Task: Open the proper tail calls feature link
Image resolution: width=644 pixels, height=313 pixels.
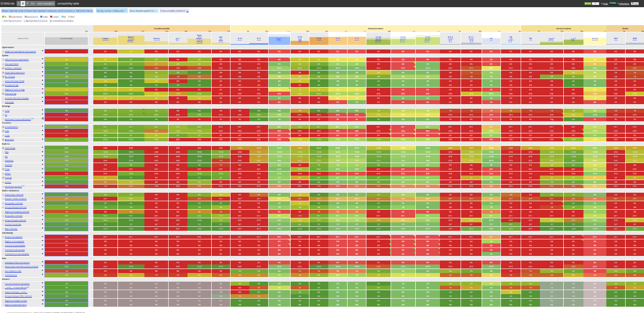Action: click(20, 51)
